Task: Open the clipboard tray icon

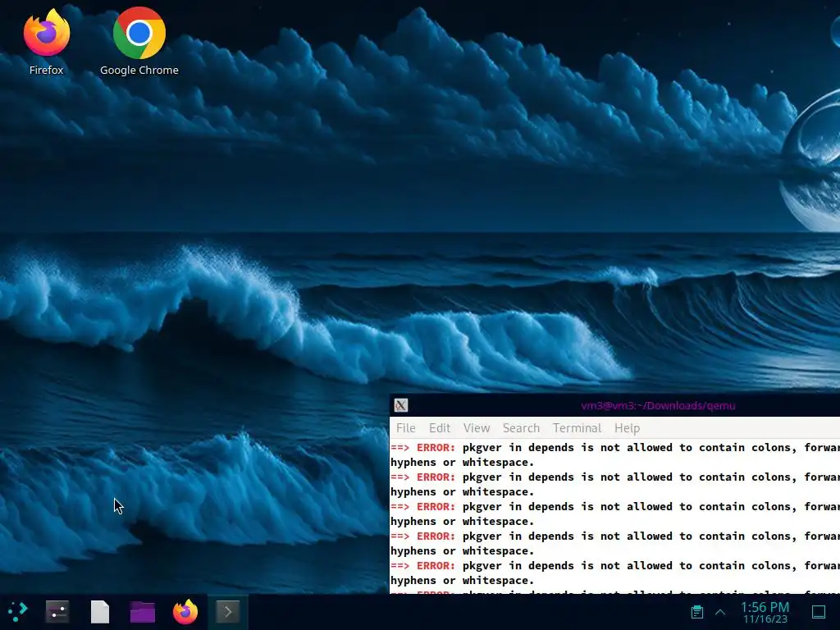Action: (x=697, y=612)
